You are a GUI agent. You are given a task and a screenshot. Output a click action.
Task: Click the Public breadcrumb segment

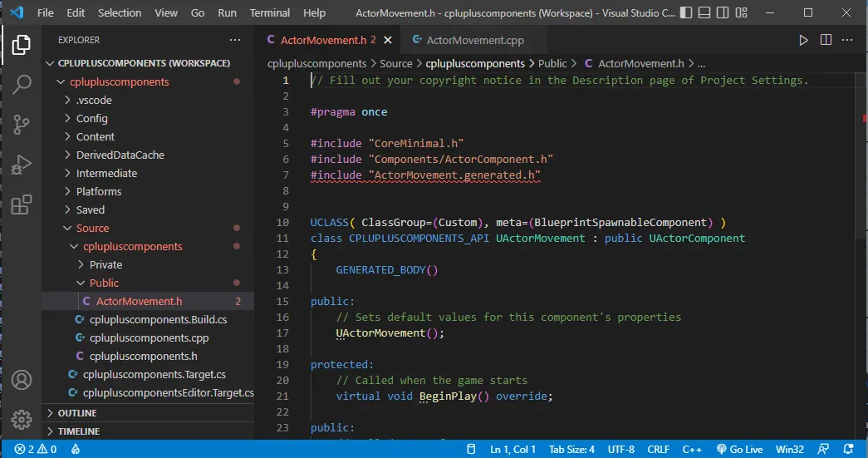click(x=552, y=64)
